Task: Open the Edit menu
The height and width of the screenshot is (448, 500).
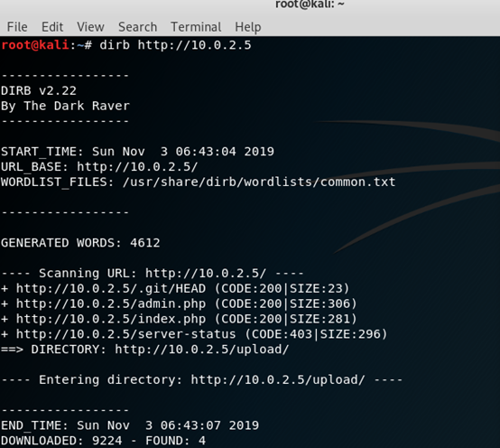Action: 52,27
